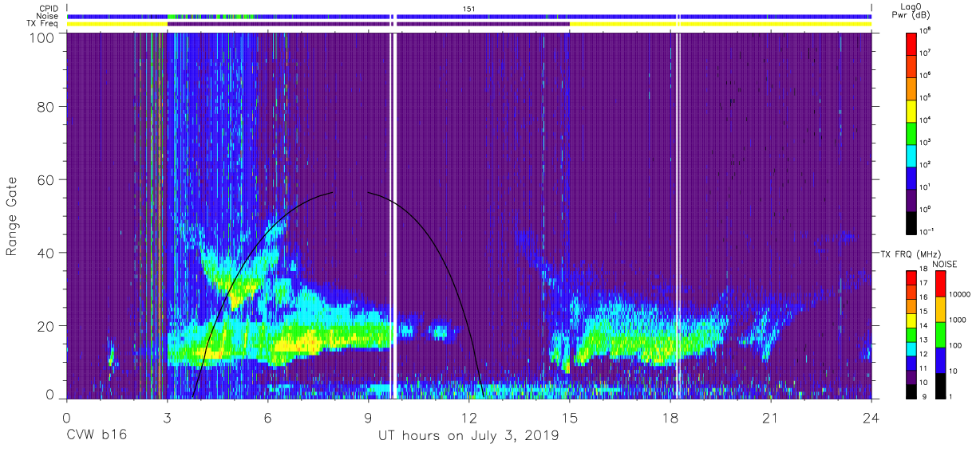Click the '1000' label on the NOISE colorbar
The height and width of the screenshot is (452, 980).
tap(956, 321)
